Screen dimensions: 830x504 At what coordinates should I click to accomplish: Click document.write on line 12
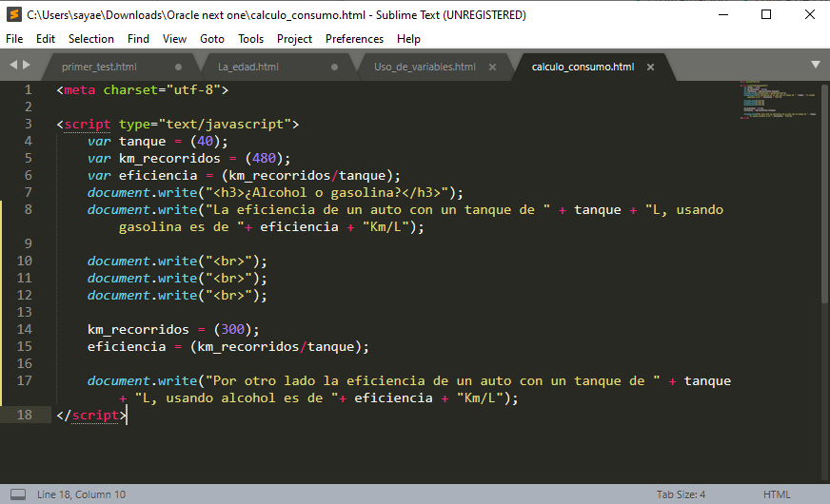tap(143, 295)
